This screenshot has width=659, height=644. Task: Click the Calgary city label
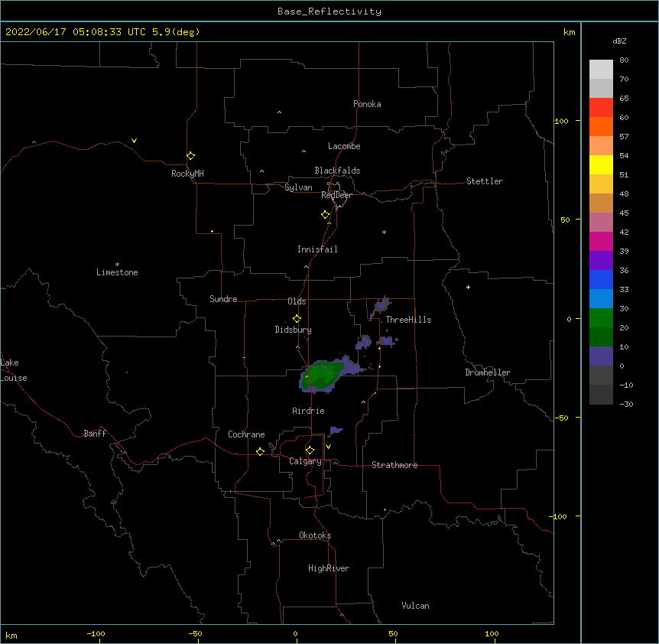(x=306, y=461)
